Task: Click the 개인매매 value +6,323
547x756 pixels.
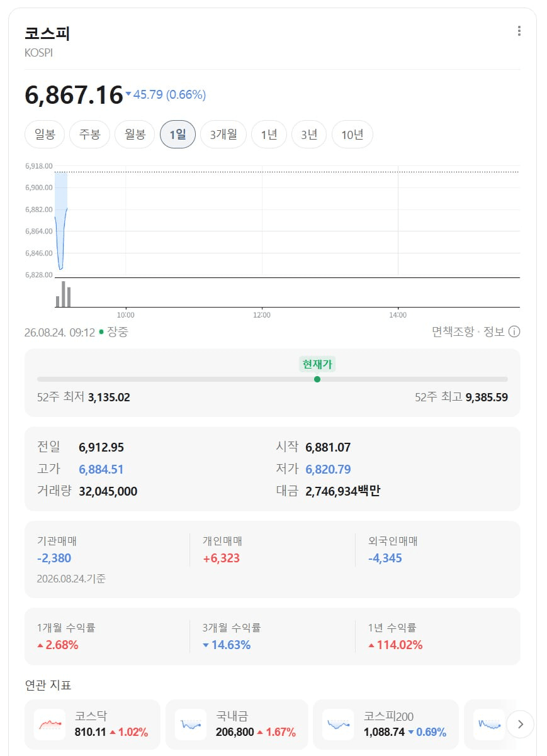Action: coord(221,558)
